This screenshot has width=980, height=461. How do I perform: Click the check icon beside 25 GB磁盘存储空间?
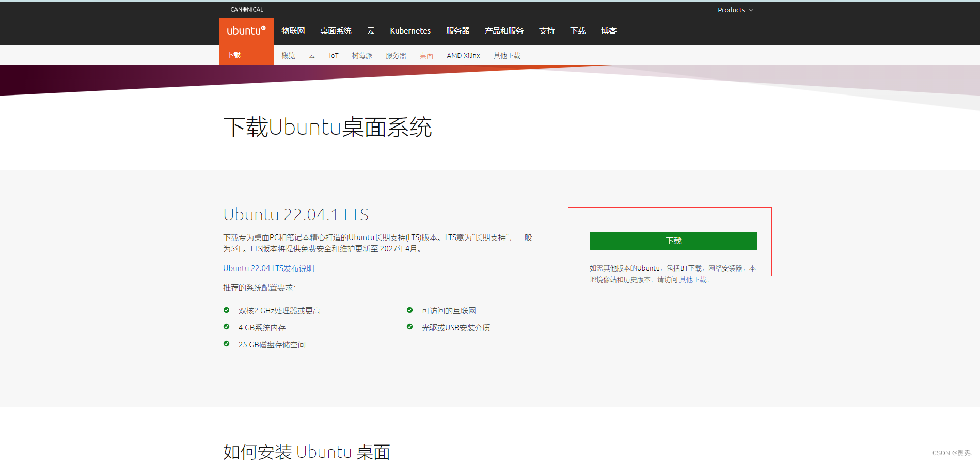(226, 344)
